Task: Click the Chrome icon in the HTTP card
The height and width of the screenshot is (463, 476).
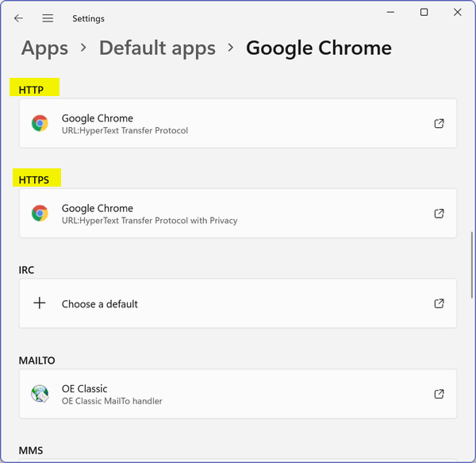Action: pyautogui.click(x=40, y=123)
